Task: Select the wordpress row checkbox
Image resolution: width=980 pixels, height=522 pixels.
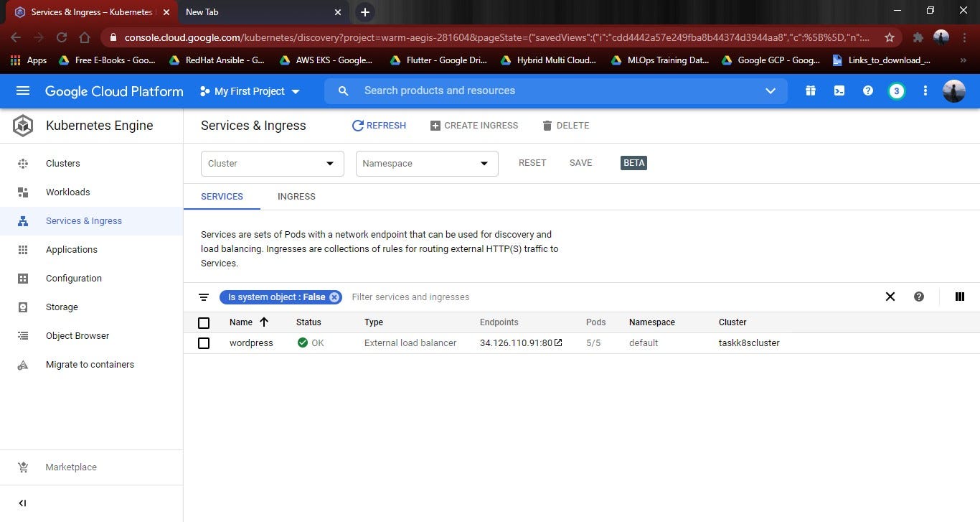Action: point(204,343)
